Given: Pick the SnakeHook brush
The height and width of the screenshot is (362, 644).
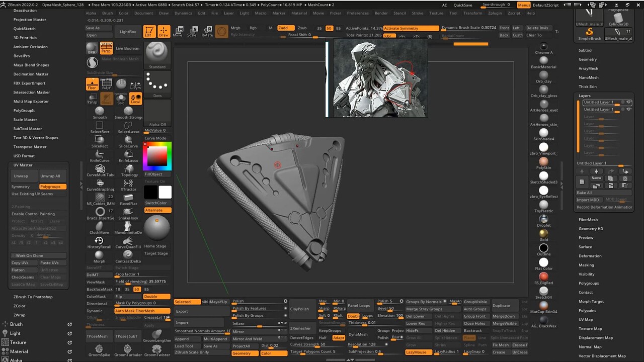Looking at the screenshot, I should (128, 214).
